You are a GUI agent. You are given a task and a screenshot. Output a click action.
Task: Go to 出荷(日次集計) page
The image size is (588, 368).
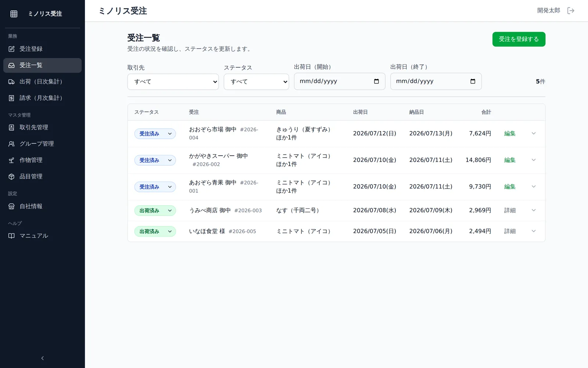(42, 82)
